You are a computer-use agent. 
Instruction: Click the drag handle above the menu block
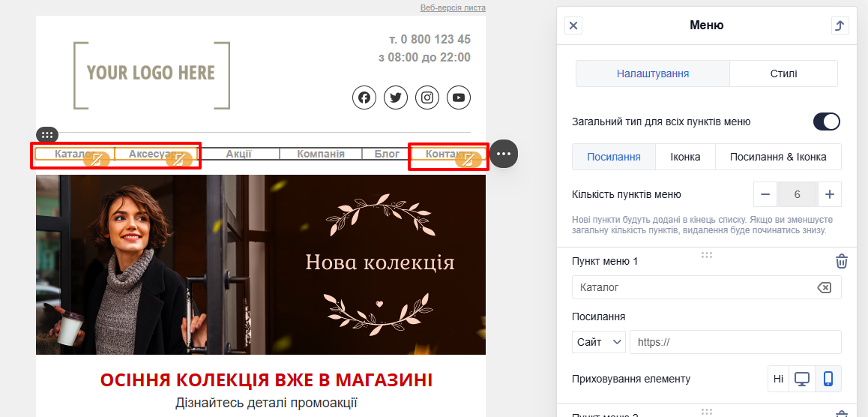(x=47, y=134)
